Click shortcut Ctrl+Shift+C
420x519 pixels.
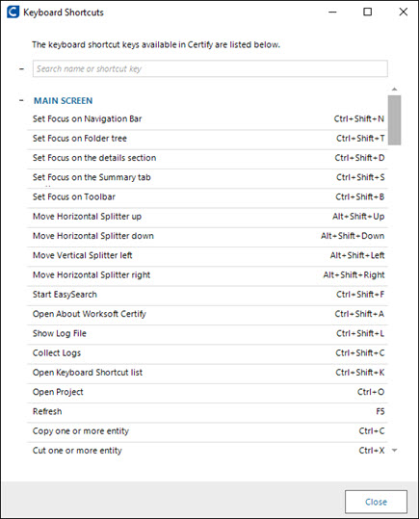[360, 353]
